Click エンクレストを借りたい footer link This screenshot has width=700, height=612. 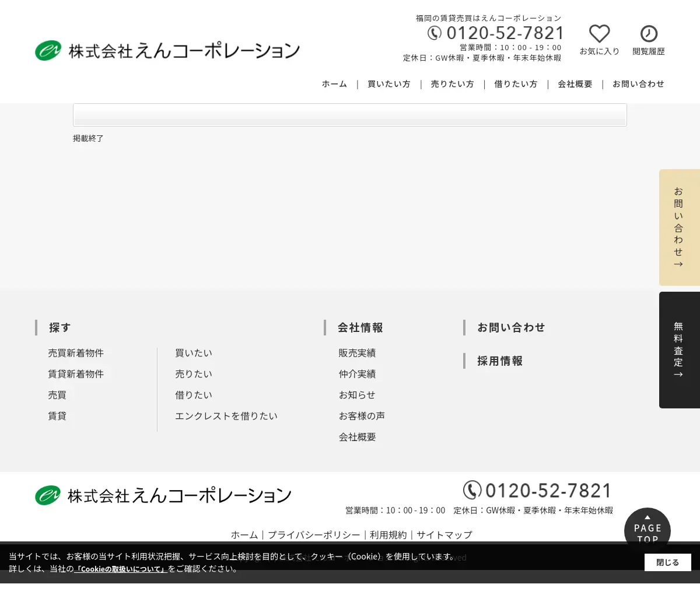coord(226,416)
